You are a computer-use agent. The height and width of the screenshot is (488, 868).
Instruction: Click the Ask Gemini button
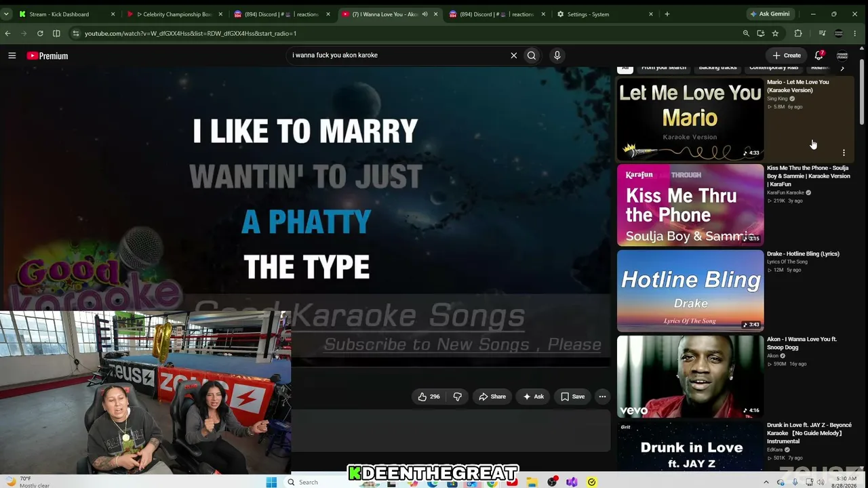click(770, 14)
